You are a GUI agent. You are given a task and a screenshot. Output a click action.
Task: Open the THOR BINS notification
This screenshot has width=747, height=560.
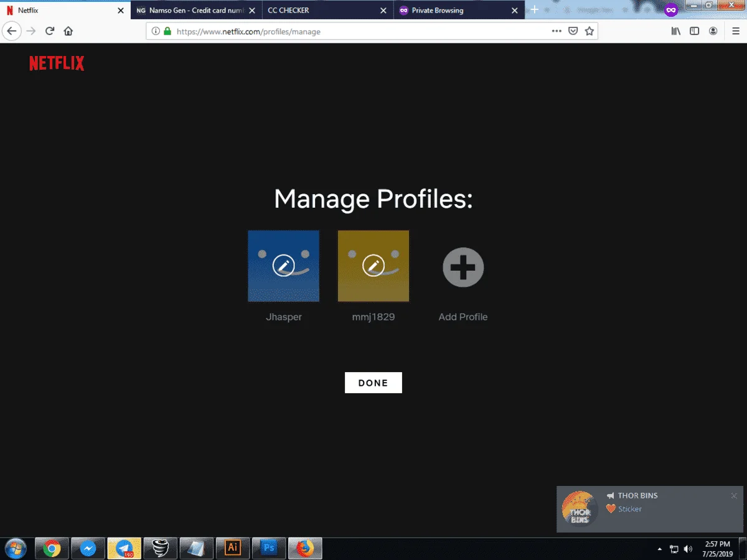(650, 509)
